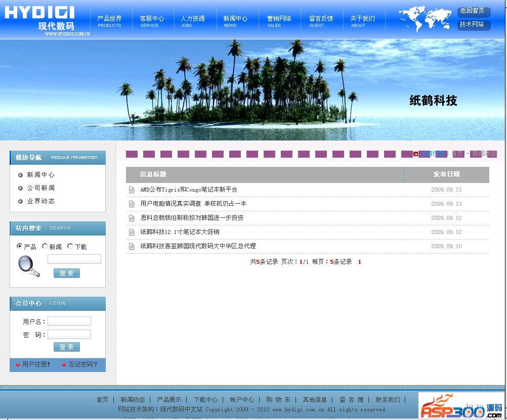The width and height of the screenshot is (507, 420).
Task: Click footer link 购物车
Action: 278,400
